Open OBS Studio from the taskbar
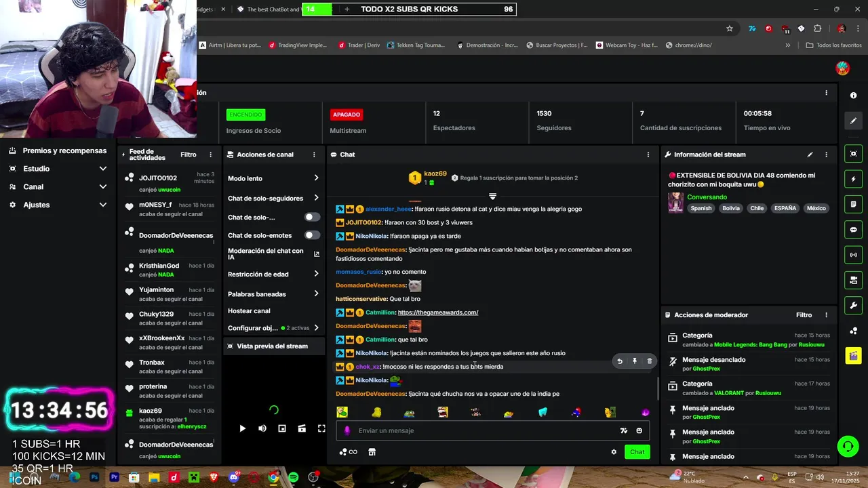The height and width of the screenshot is (488, 868). (313, 478)
